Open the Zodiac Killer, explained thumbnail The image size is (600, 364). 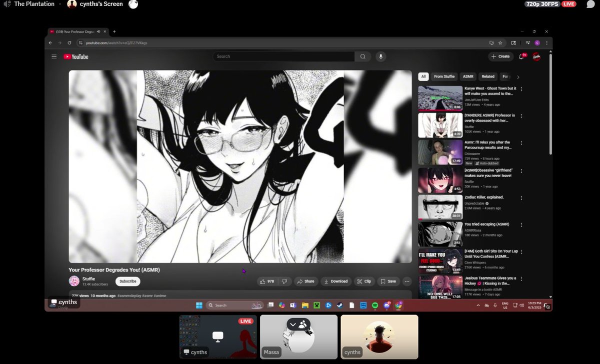[x=440, y=207]
